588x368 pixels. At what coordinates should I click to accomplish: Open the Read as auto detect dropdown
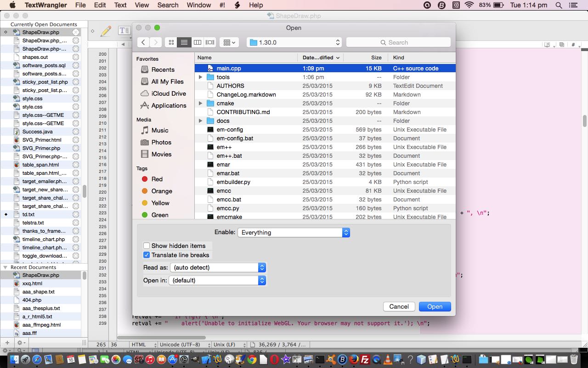click(218, 267)
